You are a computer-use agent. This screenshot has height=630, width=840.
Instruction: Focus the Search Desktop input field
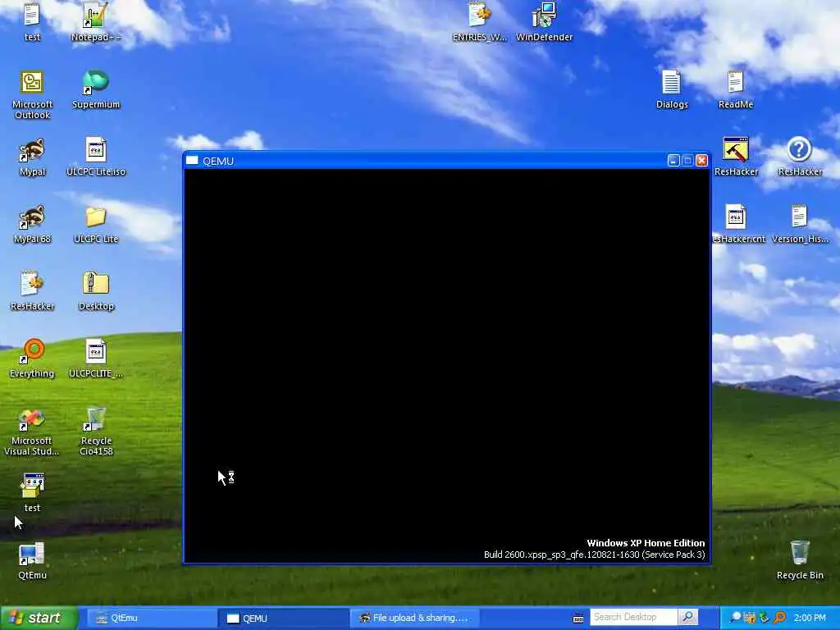tap(633, 617)
